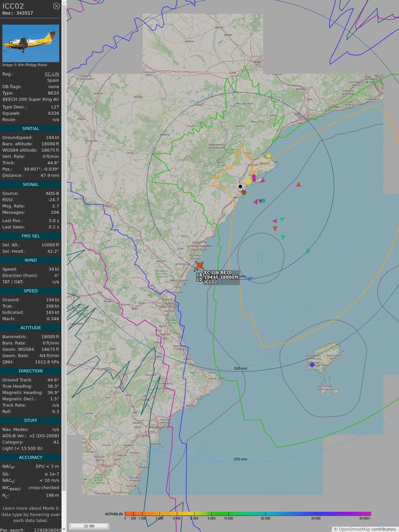
Task: Click the Image © Kim Philipp Piskol credit
Action: click(x=24, y=65)
